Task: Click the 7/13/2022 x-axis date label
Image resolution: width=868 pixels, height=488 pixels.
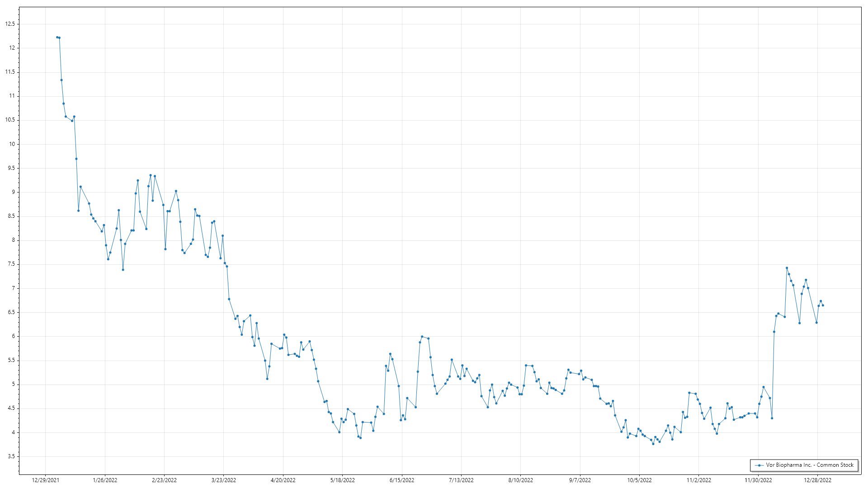Action: [461, 480]
